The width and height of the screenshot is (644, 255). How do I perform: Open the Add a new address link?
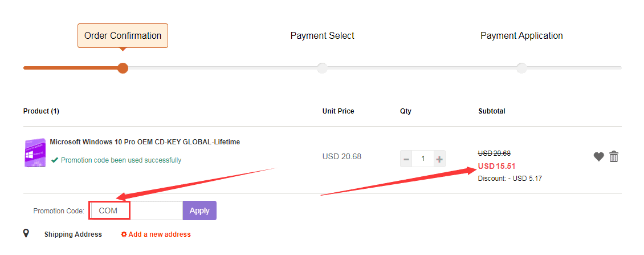click(x=156, y=234)
